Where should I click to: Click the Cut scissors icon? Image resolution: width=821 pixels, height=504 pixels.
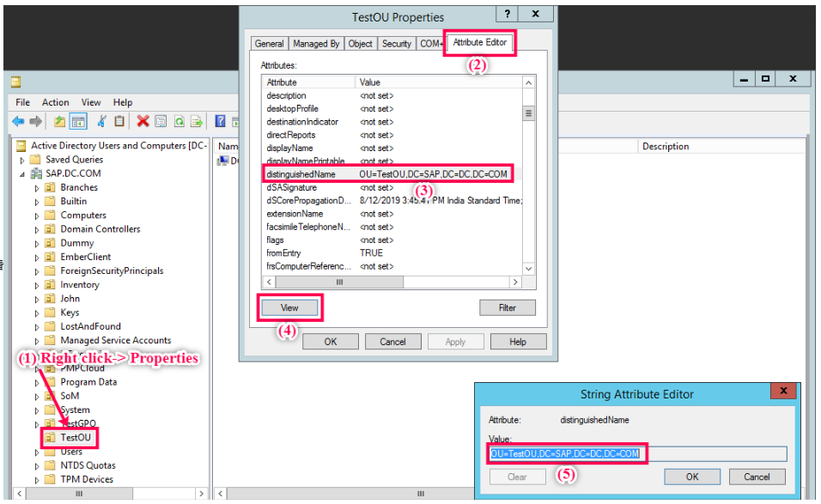tap(101, 122)
